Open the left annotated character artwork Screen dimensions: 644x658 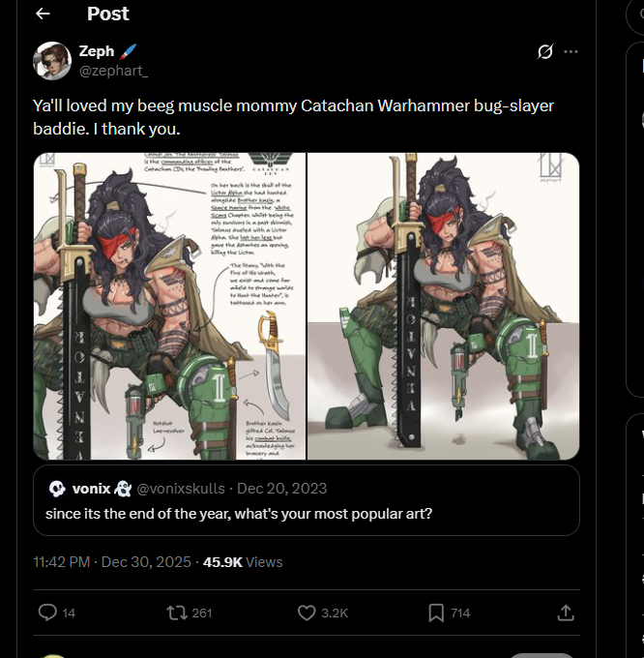pos(169,306)
